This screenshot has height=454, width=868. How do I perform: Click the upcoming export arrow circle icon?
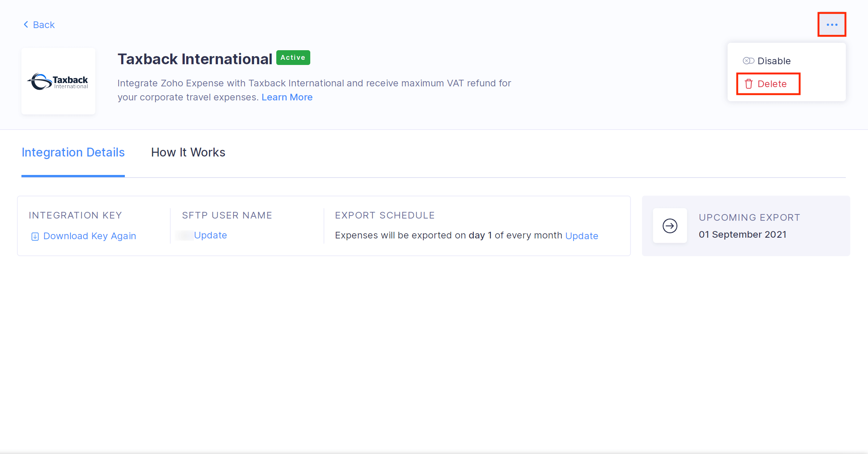coord(670,226)
